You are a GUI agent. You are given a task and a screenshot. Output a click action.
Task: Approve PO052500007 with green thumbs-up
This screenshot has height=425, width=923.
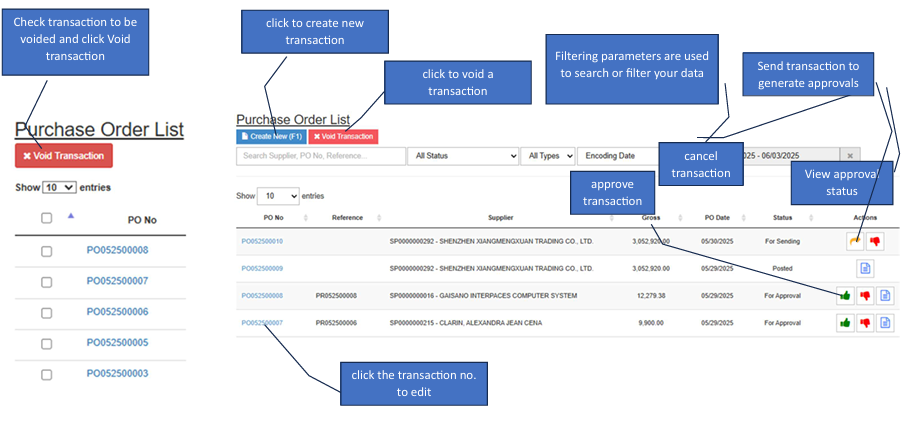point(846,322)
